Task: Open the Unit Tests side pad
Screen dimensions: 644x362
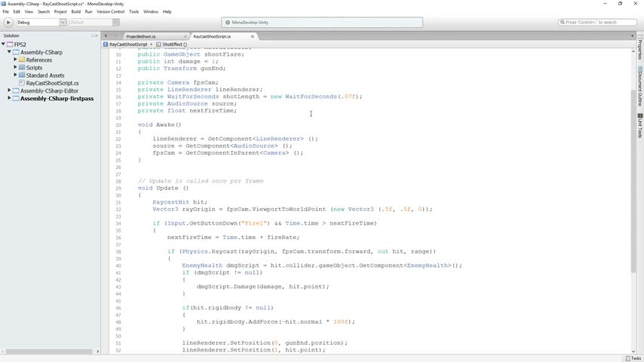Action: [x=640, y=126]
